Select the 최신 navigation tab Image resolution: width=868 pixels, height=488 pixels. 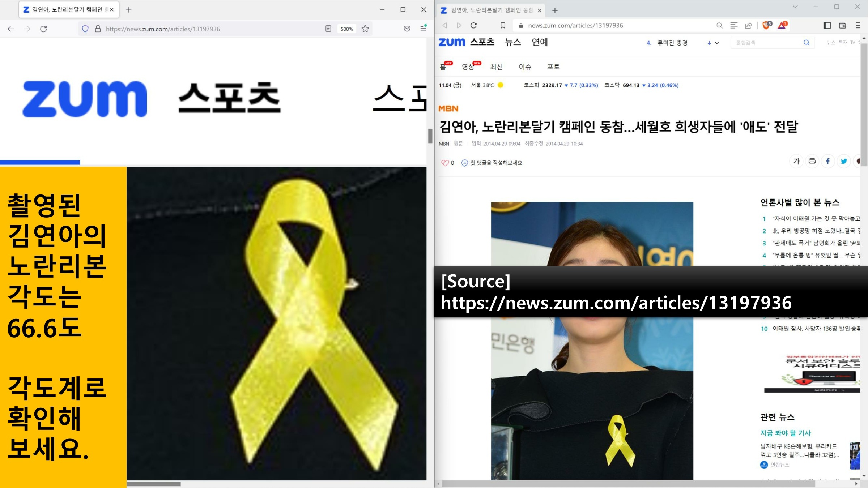click(496, 67)
